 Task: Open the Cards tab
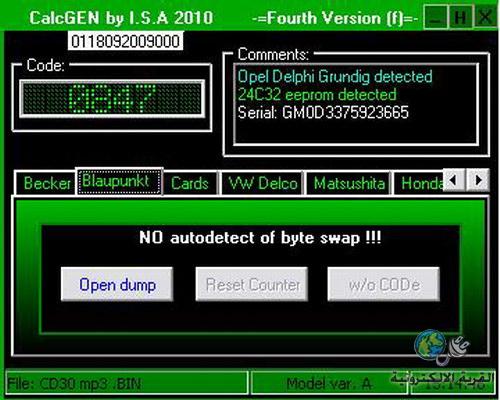(x=190, y=183)
